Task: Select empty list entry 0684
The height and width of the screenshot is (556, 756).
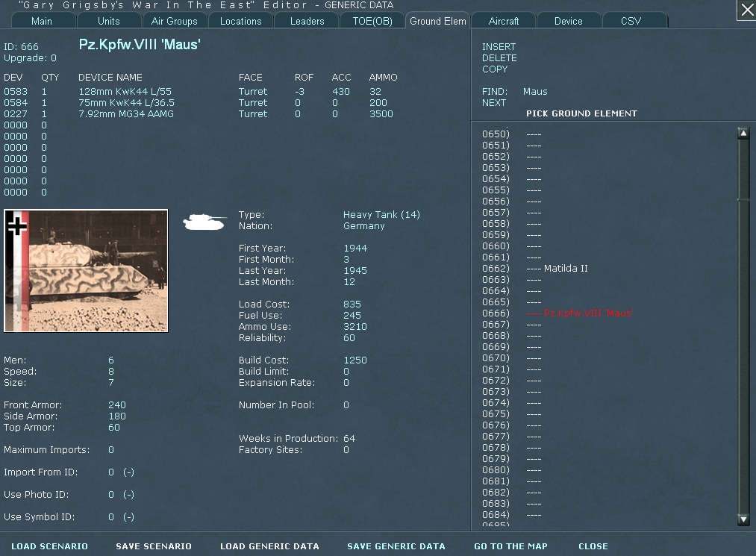Action: coord(511,515)
